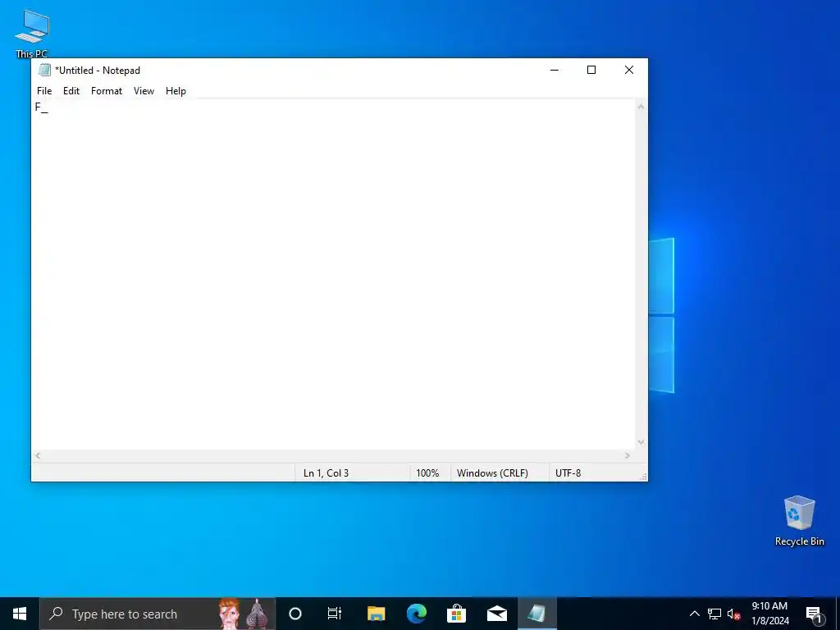Click the network icon in system tray
Screen dimensions: 840x630
point(714,614)
